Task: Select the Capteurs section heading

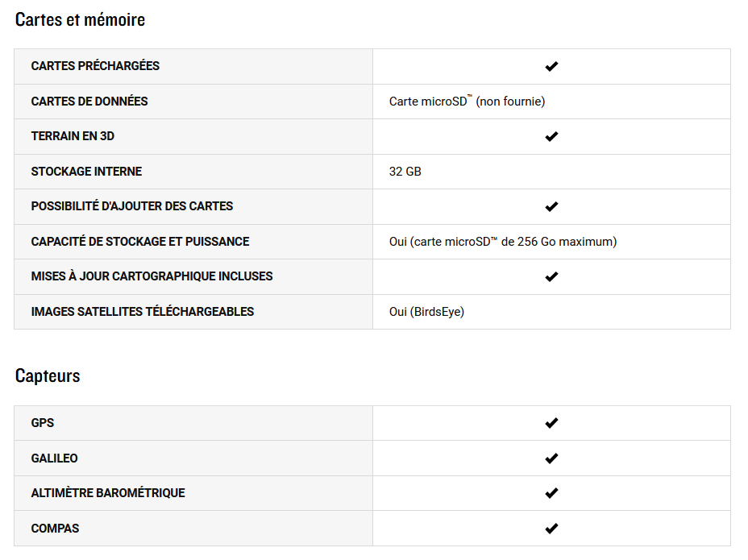Action: (x=48, y=375)
